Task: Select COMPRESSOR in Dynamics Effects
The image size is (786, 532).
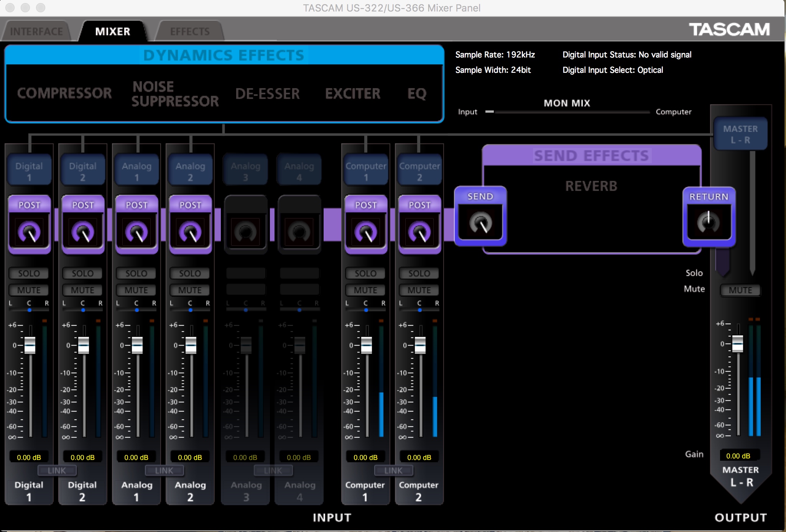Action: click(x=64, y=93)
